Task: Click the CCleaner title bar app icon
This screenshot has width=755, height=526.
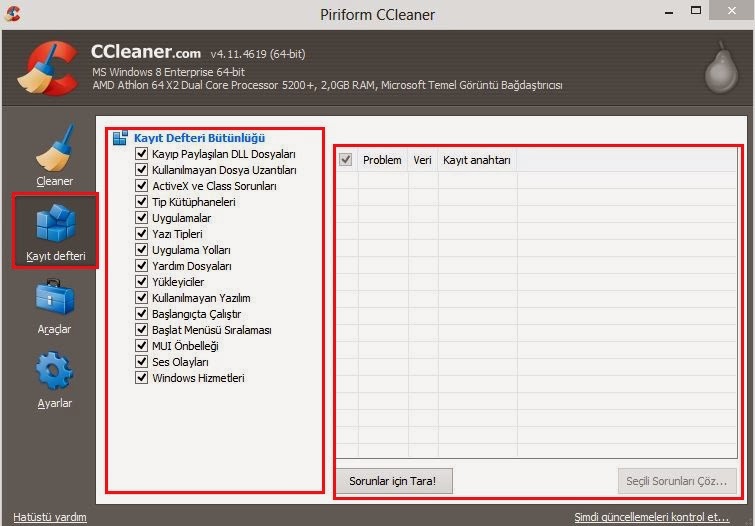Action: 12,13
